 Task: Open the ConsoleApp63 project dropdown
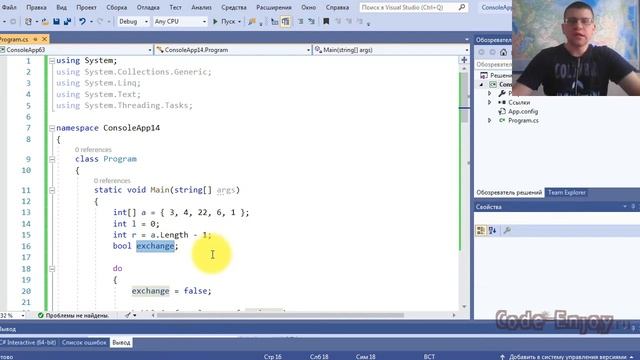(x=76, y=50)
